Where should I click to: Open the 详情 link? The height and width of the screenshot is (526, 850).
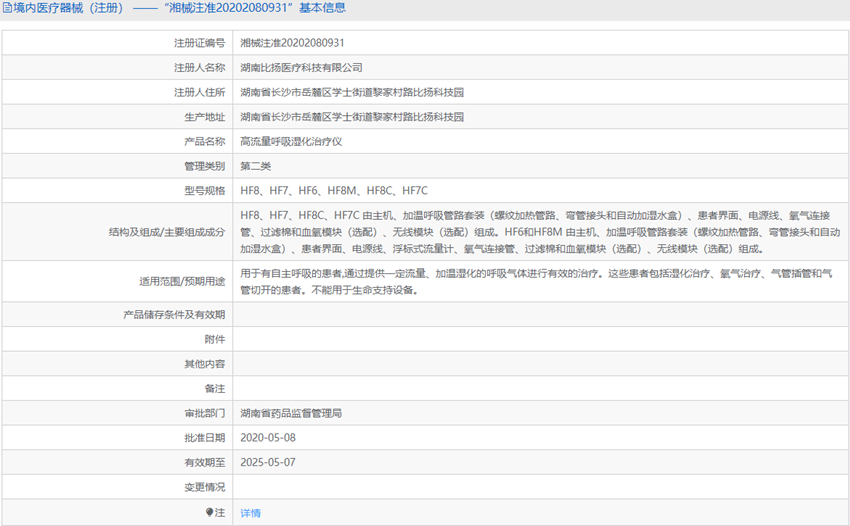pyautogui.click(x=250, y=512)
